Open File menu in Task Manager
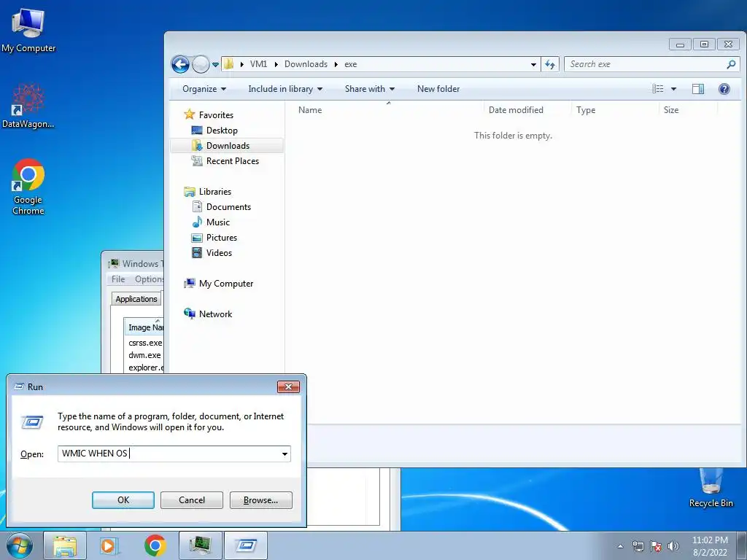The height and width of the screenshot is (560, 747). [x=118, y=279]
